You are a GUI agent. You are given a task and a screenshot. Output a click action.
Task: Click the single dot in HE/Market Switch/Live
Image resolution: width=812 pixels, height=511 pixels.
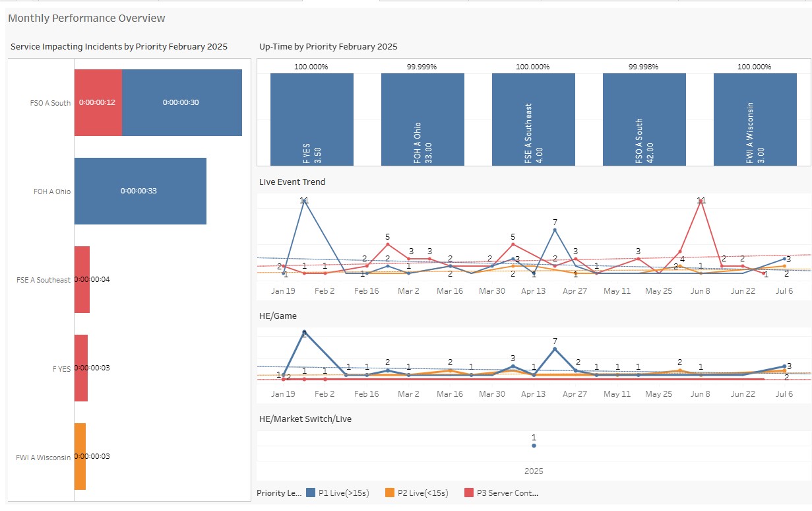[x=534, y=445]
